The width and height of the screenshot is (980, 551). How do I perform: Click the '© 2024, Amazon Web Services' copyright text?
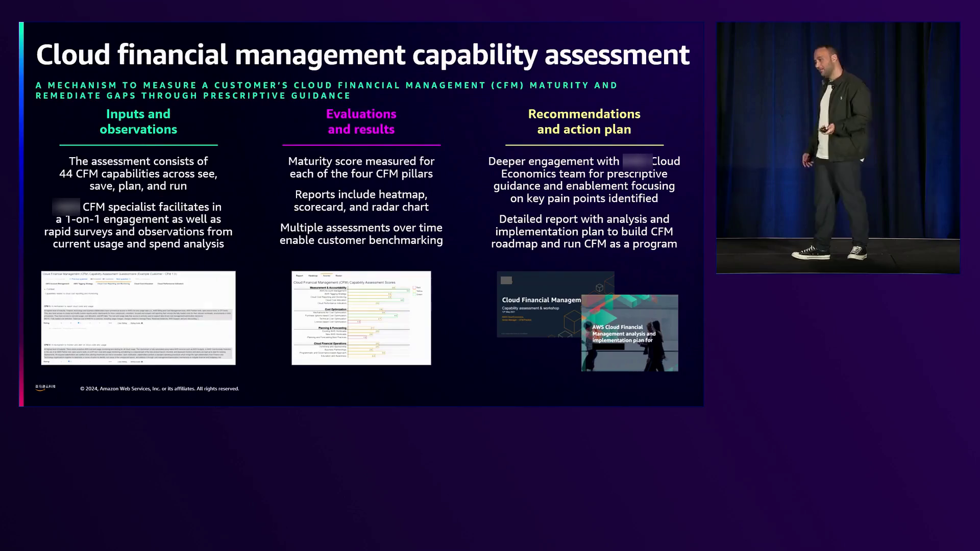[x=159, y=389]
